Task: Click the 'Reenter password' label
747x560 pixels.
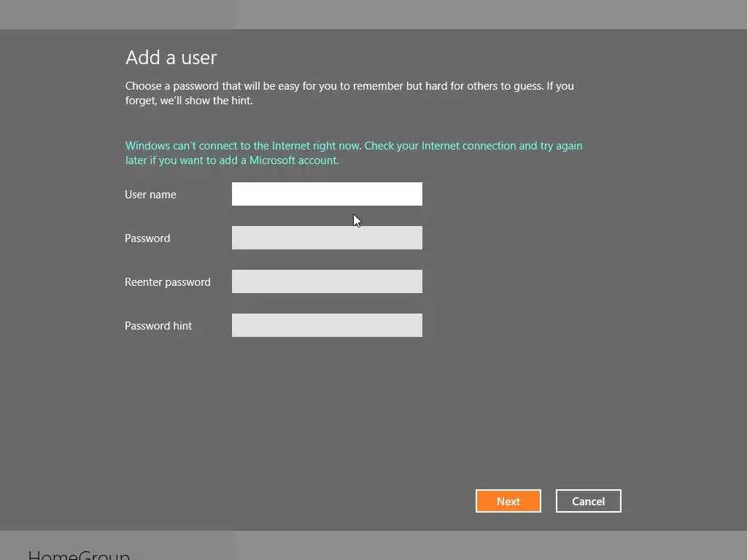Action: point(168,282)
